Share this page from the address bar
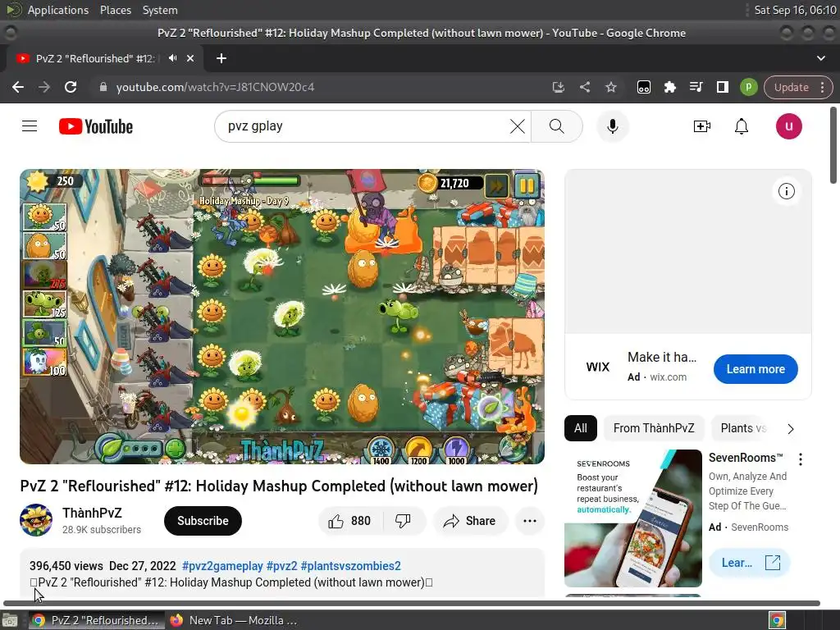Image resolution: width=840 pixels, height=630 pixels. point(584,87)
